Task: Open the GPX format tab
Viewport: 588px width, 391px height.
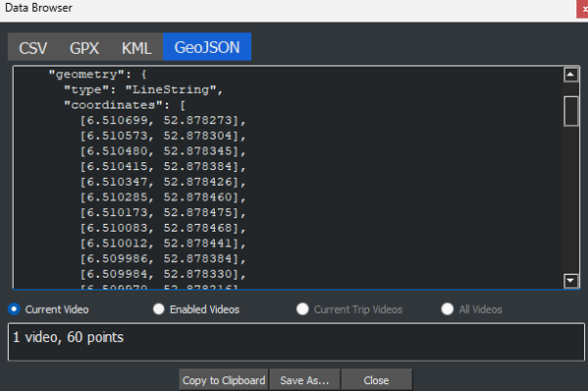Action: (x=84, y=48)
